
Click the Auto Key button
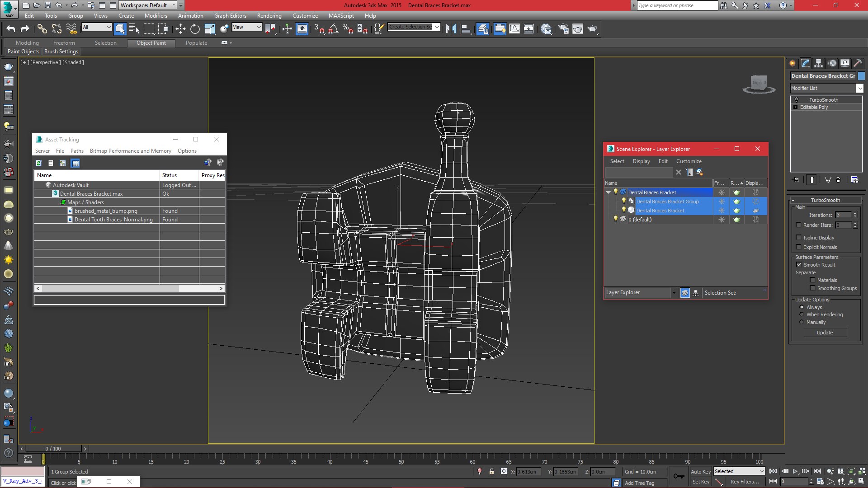[700, 471]
